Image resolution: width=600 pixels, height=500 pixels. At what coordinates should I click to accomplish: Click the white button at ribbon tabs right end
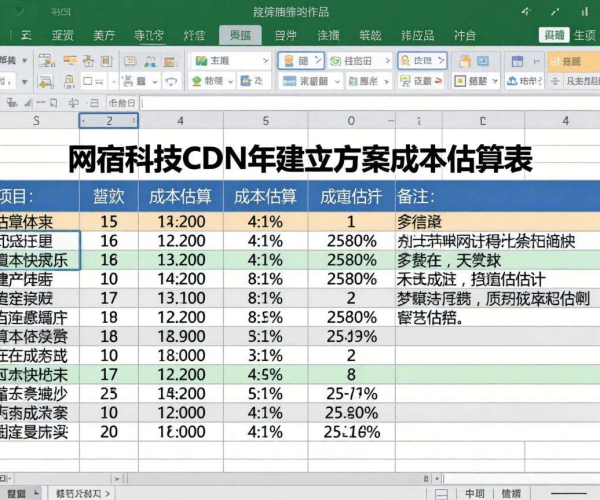tap(554, 35)
